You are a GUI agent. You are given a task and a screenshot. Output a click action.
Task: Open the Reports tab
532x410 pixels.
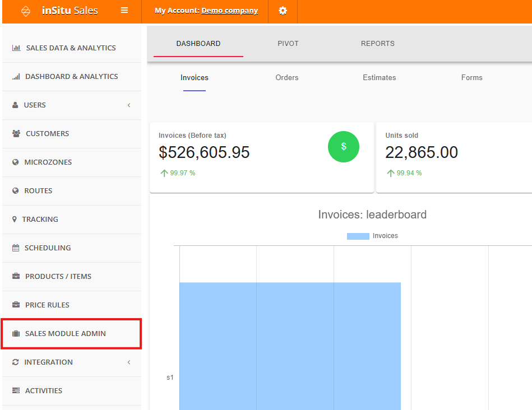(378, 43)
